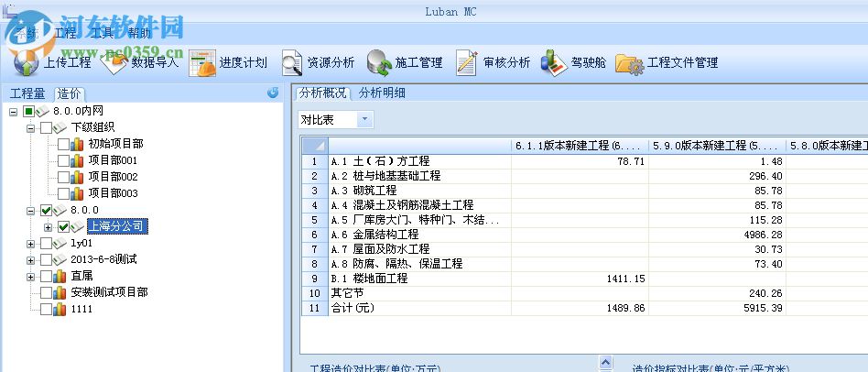Expand the 2013-6-8测试 node
This screenshot has height=372, width=868.
30,260
